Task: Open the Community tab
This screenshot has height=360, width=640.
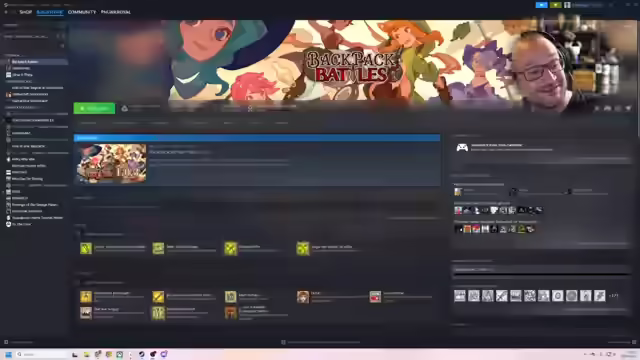Action: click(x=82, y=12)
